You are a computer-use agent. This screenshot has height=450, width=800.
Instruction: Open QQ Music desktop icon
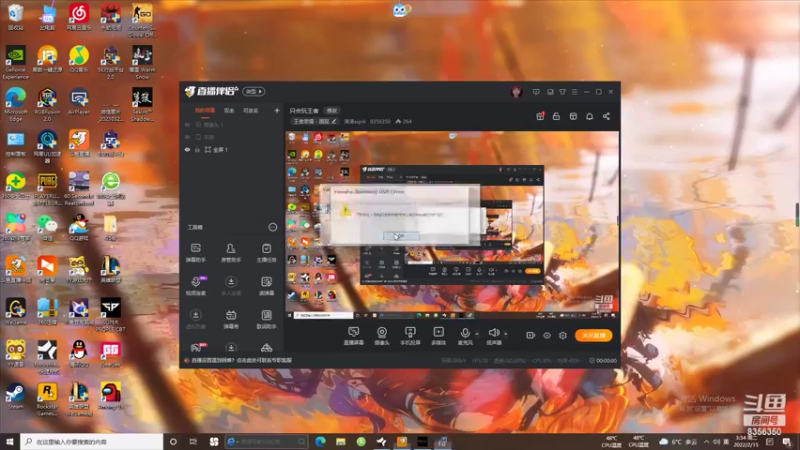[79, 59]
